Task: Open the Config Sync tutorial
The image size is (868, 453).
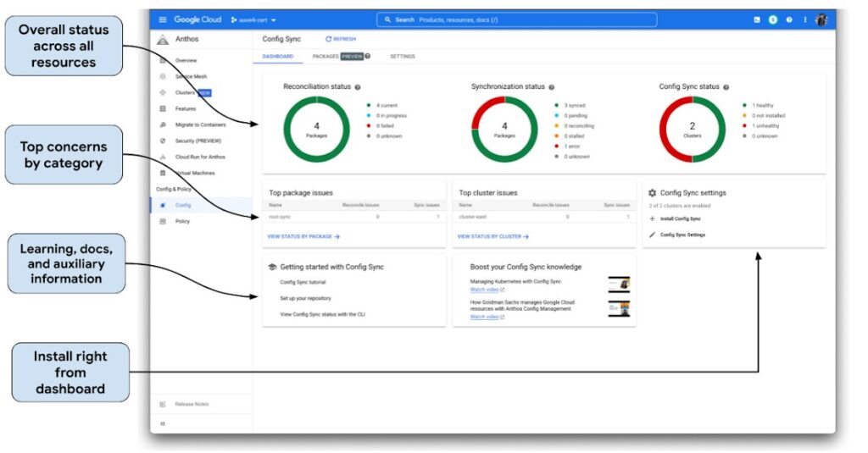Action: click(x=303, y=282)
